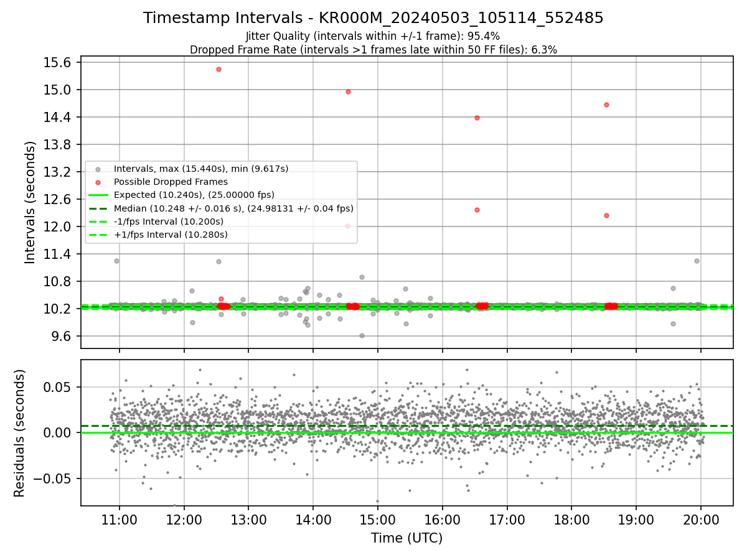Click the red dropped-frame point near 14.7 seconds
The width and height of the screenshot is (747, 560).
pos(606,105)
